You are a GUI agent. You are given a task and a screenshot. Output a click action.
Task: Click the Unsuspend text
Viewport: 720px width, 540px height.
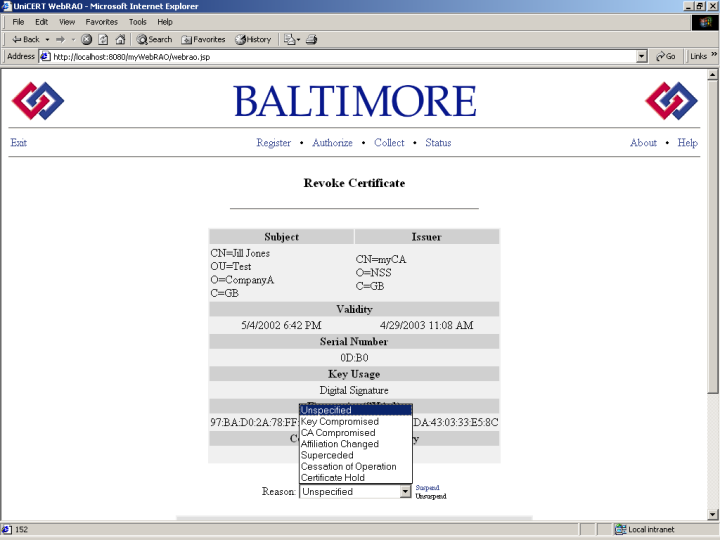tap(431, 496)
